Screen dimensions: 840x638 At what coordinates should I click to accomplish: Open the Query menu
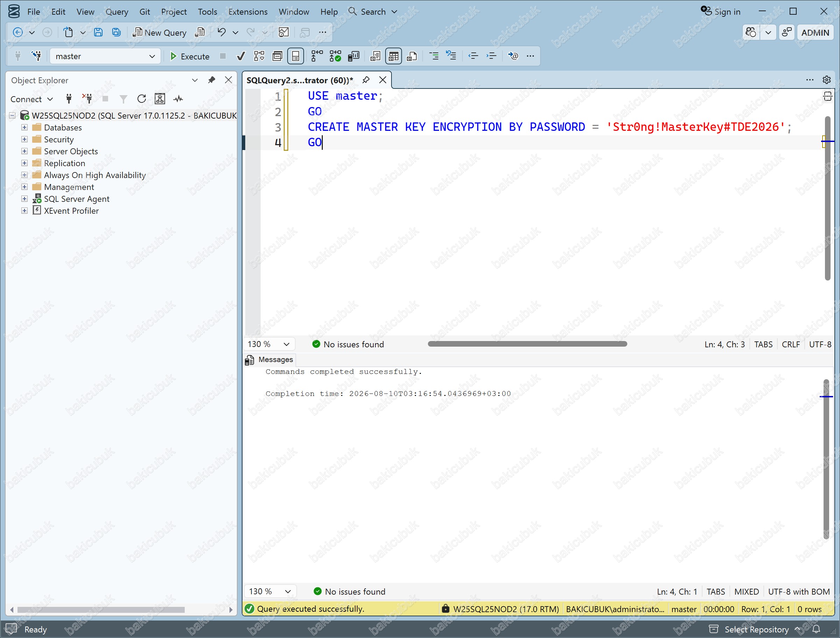[x=117, y=12]
